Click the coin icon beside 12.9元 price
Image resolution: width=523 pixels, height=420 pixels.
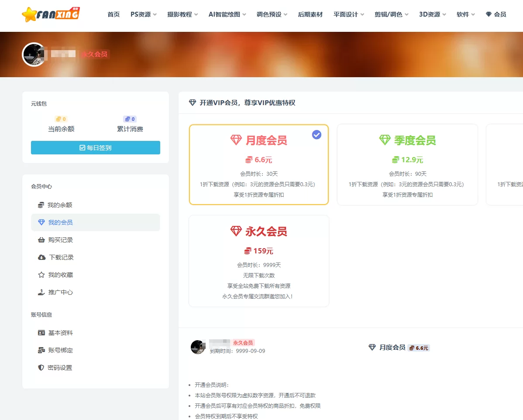[x=396, y=160]
